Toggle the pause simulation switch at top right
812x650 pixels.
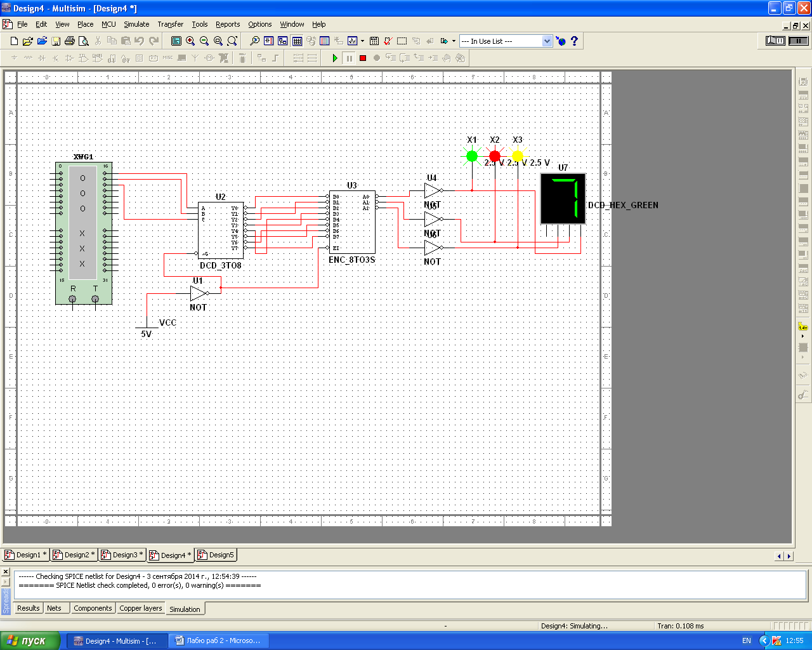coord(798,41)
